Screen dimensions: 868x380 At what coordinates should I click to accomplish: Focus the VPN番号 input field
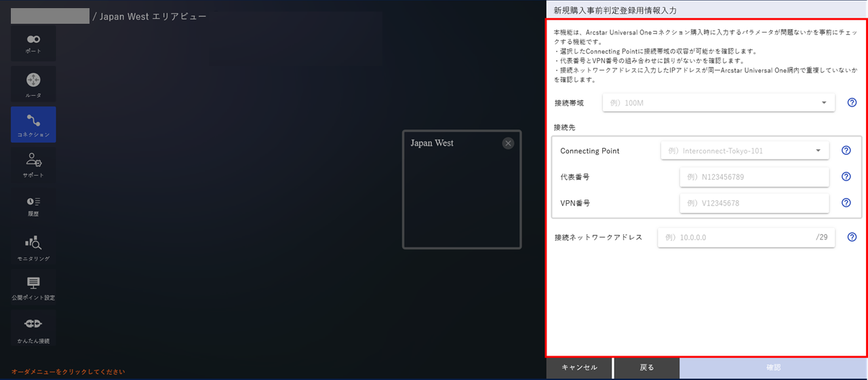pos(754,203)
